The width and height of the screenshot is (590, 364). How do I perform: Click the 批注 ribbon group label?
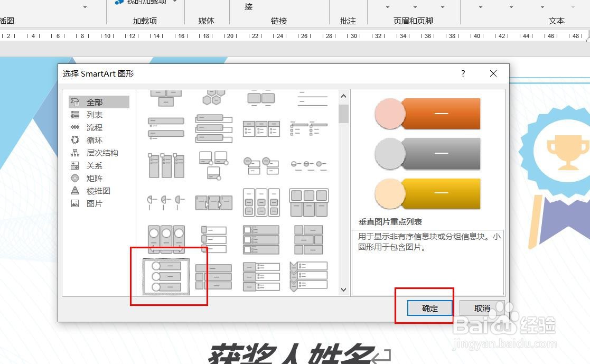click(348, 21)
